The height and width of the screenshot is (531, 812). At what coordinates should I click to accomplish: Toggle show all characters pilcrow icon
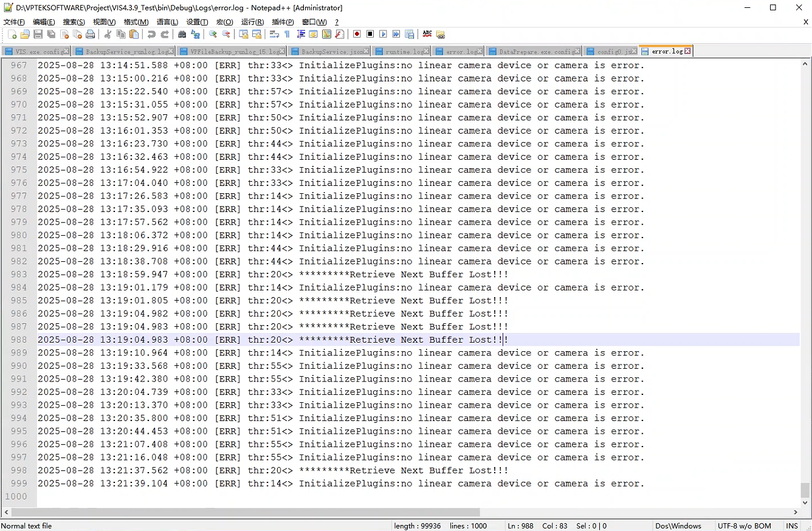point(287,35)
